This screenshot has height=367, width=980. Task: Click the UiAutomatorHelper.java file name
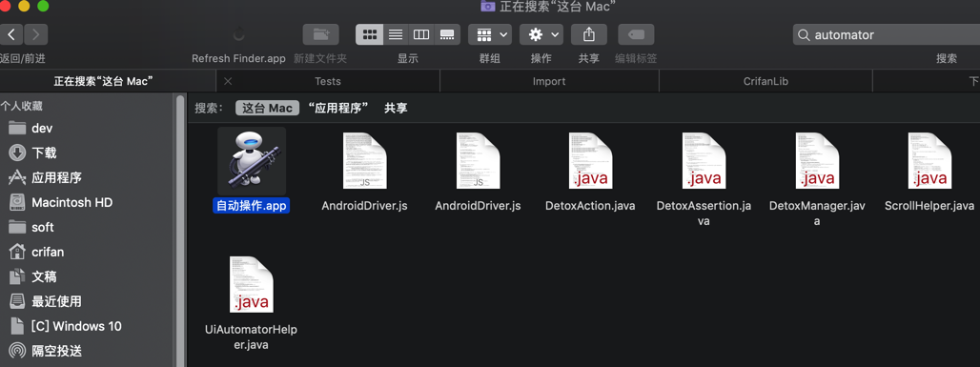tap(252, 337)
